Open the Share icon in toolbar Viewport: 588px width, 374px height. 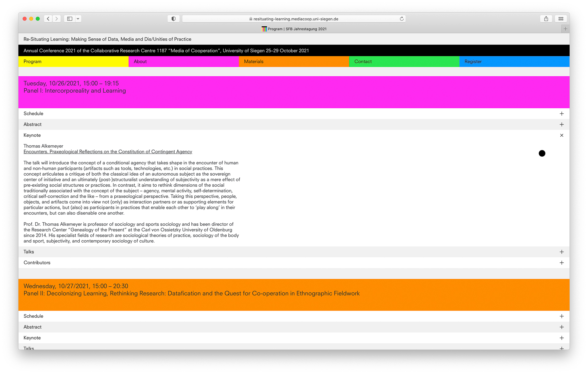coord(546,19)
